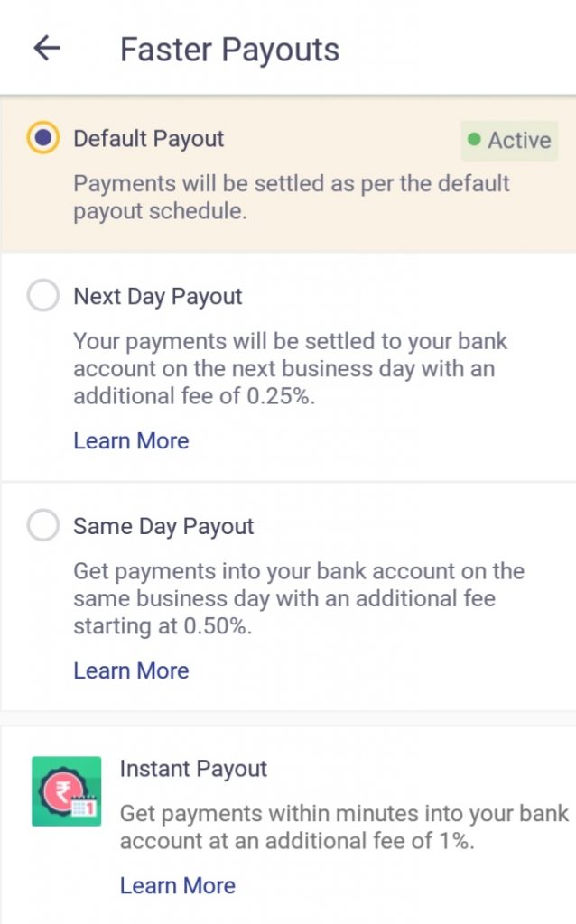Click the 0.25% additional fee description
Screen dimensions: 576x924
click(291, 369)
